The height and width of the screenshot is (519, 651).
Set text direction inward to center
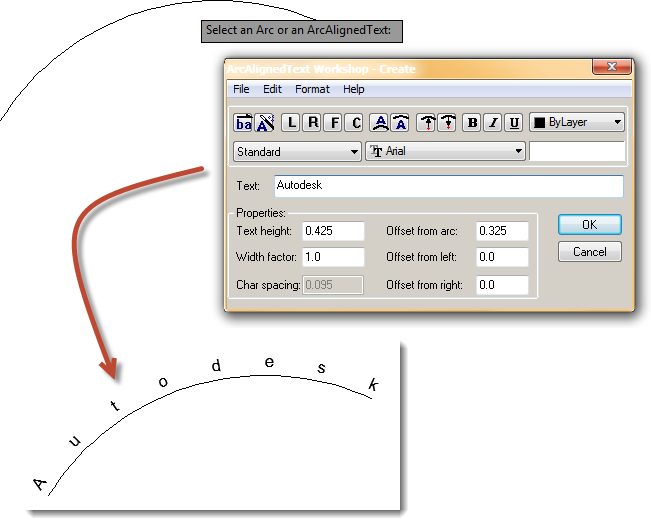pyautogui.click(x=448, y=122)
